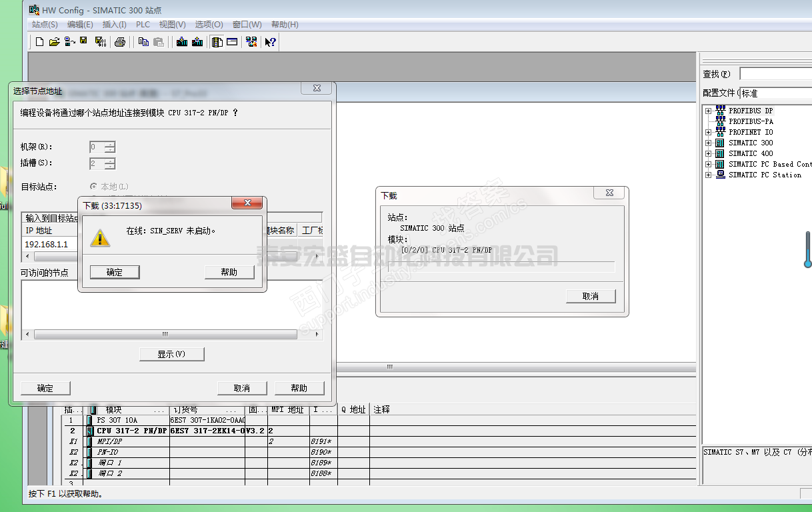
Task: Expand the SIMATIC PC Station node
Action: tap(708, 175)
